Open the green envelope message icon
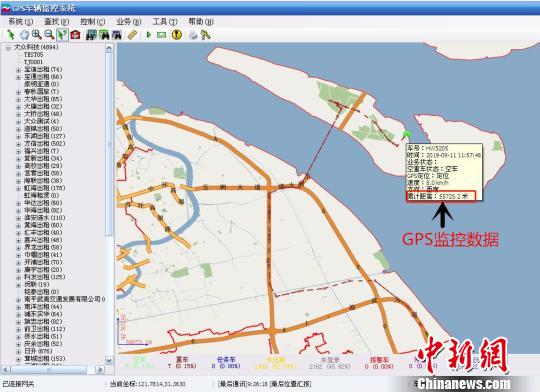Viewport: 540px width, 392px height. point(162,35)
